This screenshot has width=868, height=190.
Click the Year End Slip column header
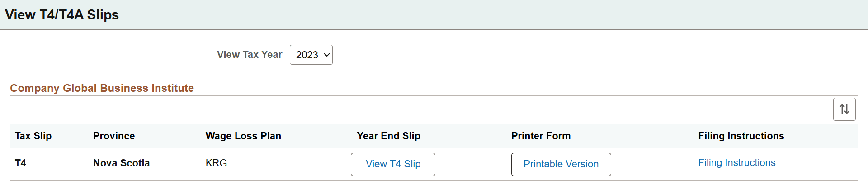click(388, 136)
